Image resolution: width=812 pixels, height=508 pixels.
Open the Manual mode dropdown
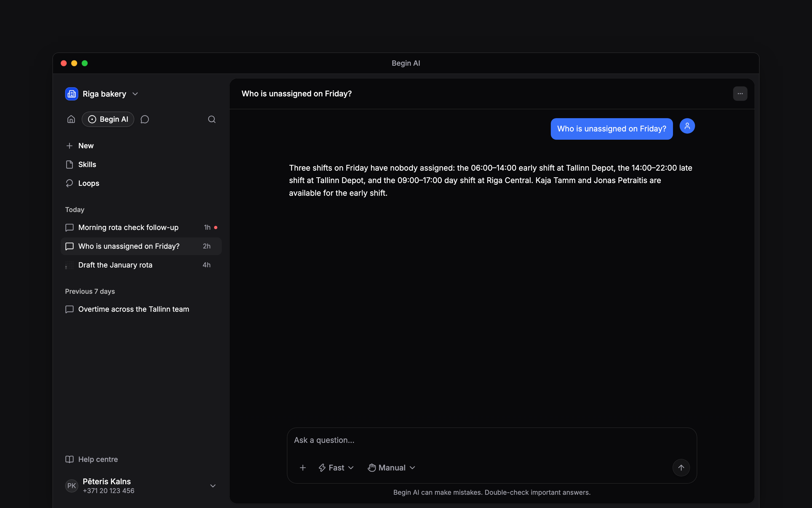[x=391, y=468]
